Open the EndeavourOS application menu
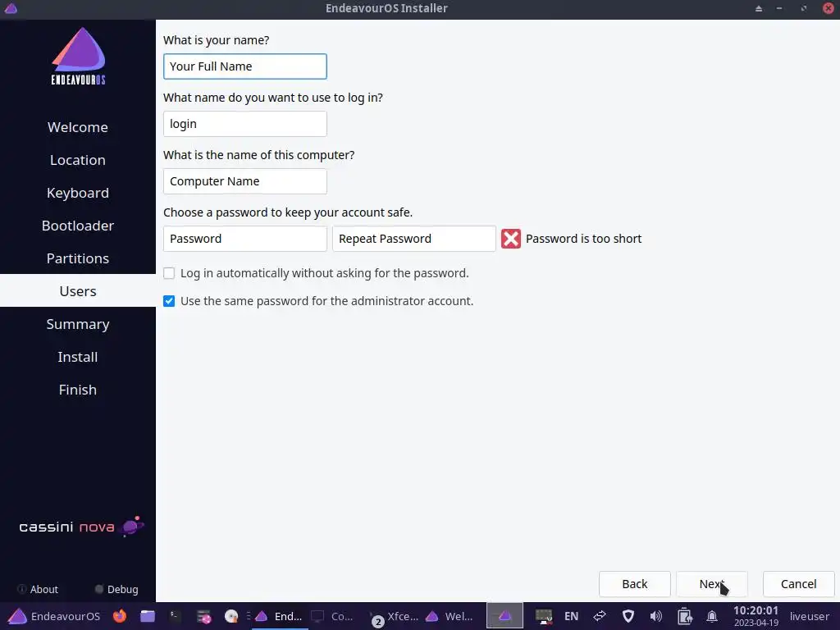Image resolution: width=840 pixels, height=630 pixels. coord(55,616)
